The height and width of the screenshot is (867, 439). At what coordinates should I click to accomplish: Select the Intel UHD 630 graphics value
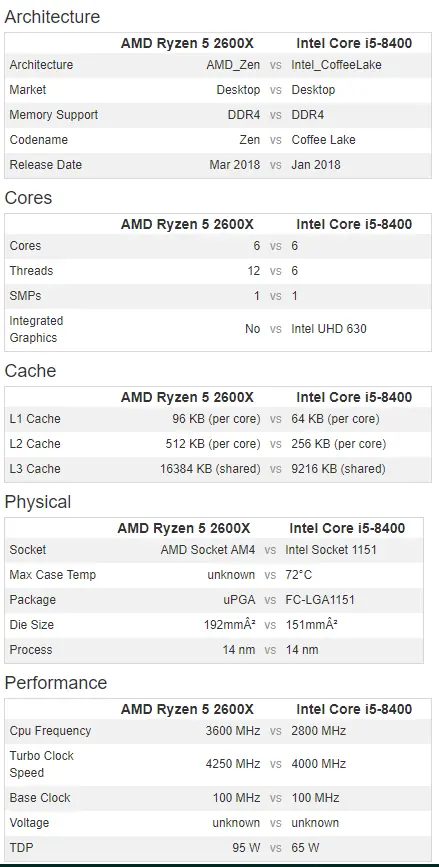click(328, 329)
